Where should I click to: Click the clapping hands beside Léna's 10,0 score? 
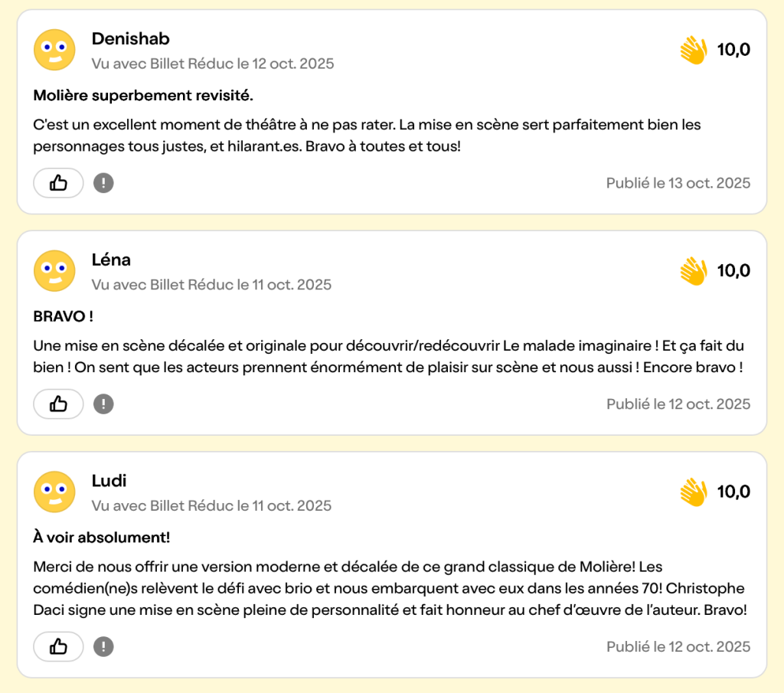pos(693,271)
